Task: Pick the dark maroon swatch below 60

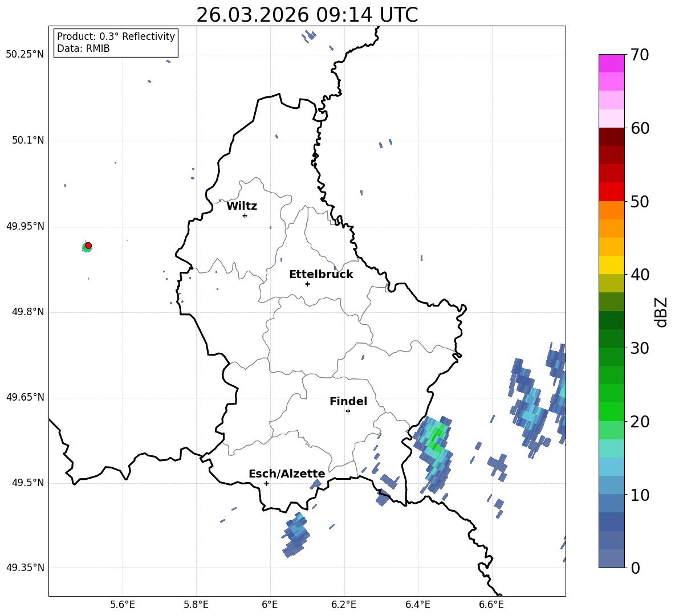Action: [x=611, y=137]
